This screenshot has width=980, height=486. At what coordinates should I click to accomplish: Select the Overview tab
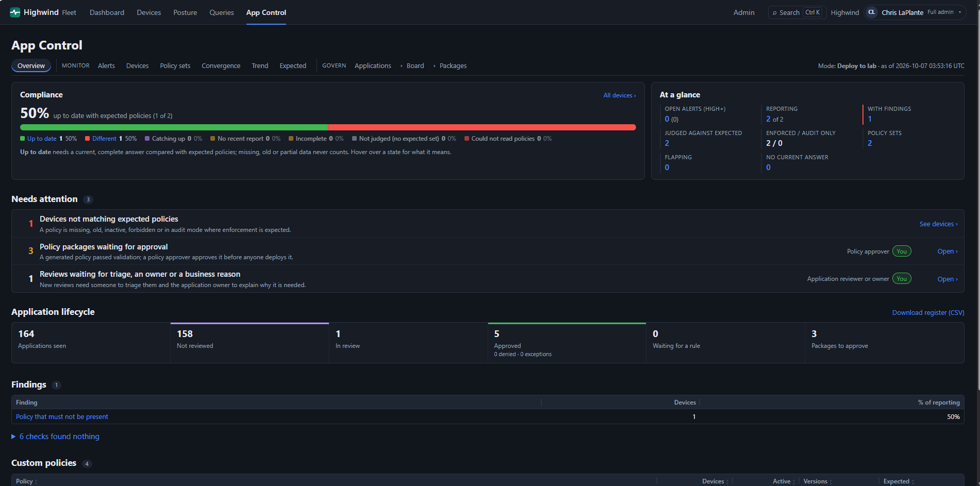[31, 65]
